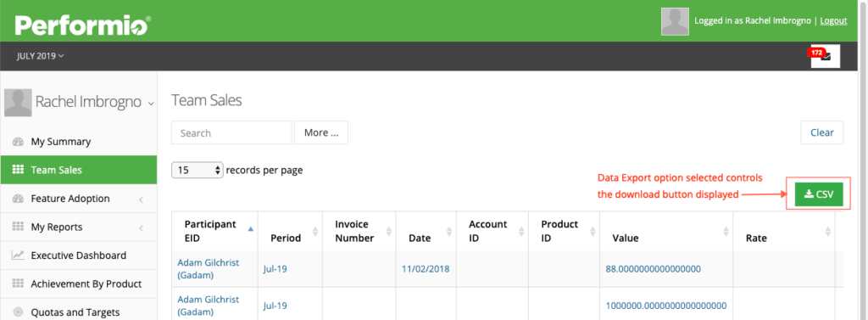This screenshot has height=320, width=868.
Task: Sort by the Product ID column arrows
Action: tap(592, 231)
